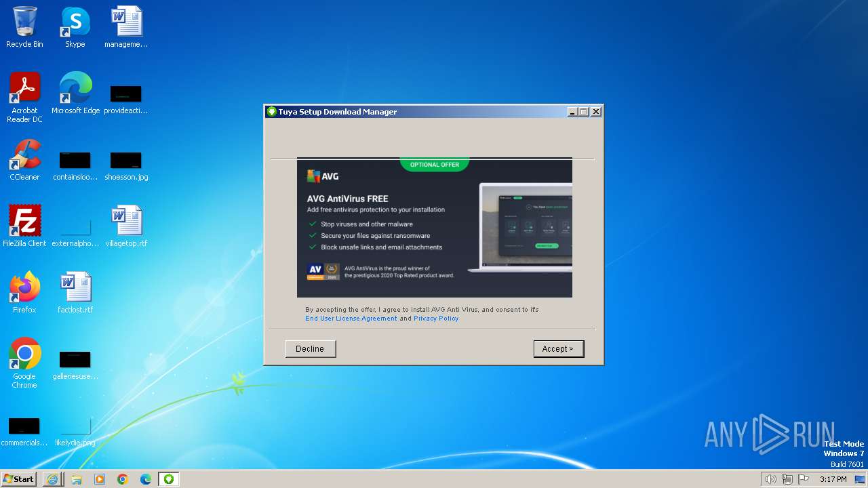Click 'Block unsafe links and email attachments' line
Viewport: 868px width, 488px height.
(x=382, y=247)
